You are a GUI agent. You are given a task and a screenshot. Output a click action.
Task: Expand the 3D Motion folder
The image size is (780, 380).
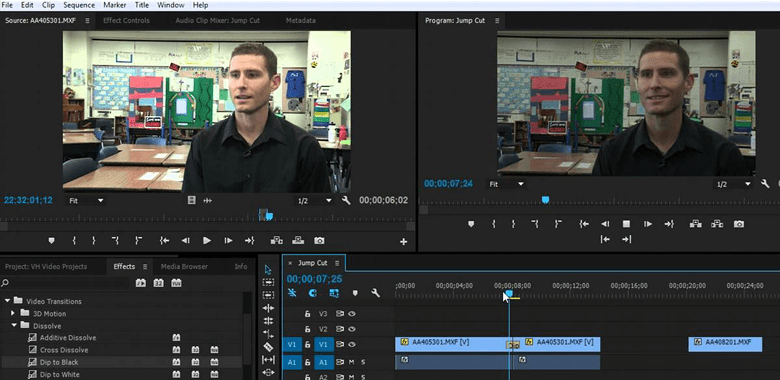point(13,313)
